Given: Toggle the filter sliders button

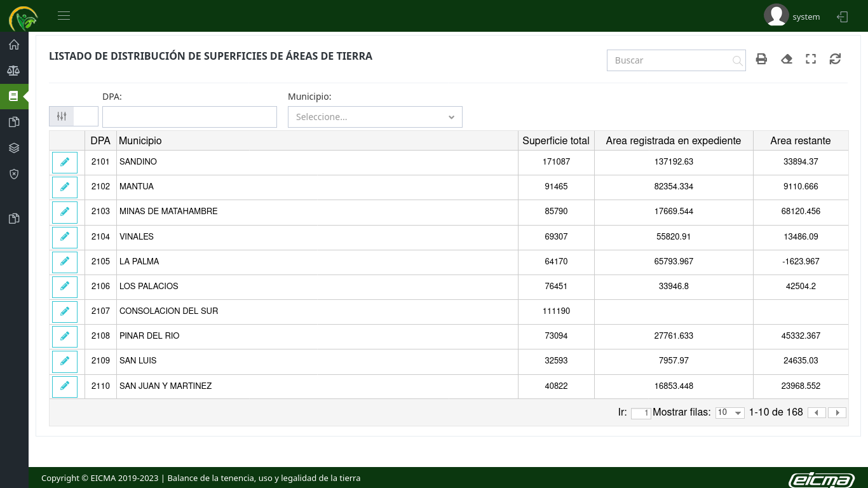Looking at the screenshot, I should pos(62,116).
